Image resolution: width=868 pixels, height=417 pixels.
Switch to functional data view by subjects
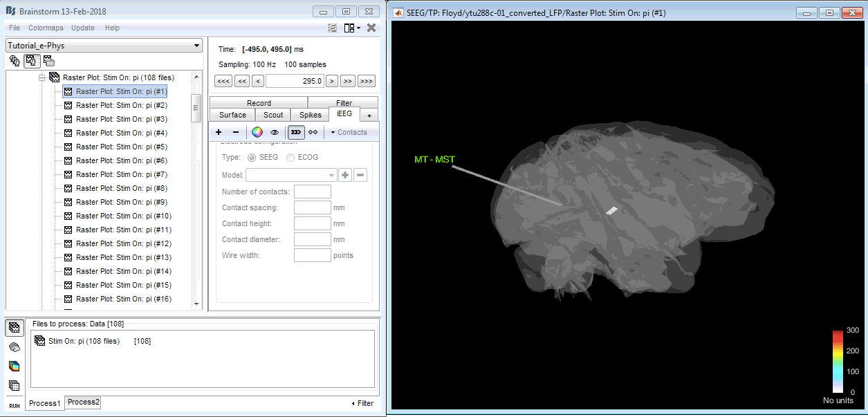(x=31, y=61)
